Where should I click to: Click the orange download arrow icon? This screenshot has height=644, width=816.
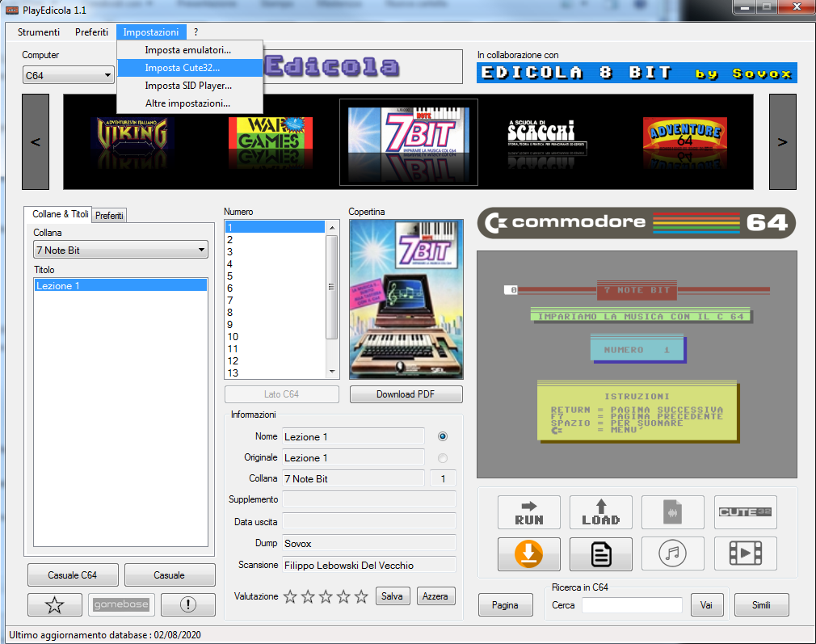point(528,554)
